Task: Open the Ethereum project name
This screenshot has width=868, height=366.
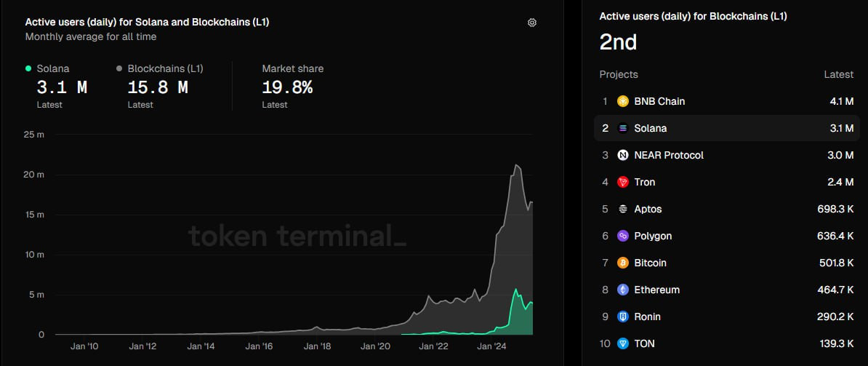Action: coord(656,290)
